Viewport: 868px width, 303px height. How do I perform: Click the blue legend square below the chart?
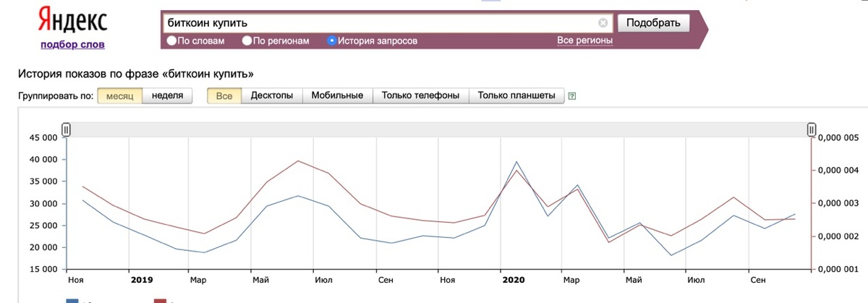[72, 299]
